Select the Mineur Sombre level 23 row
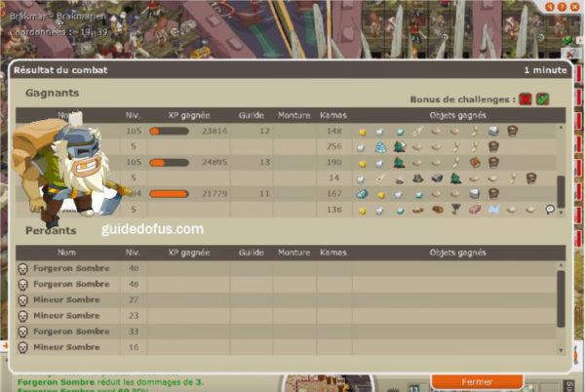585x392 pixels. 286,316
